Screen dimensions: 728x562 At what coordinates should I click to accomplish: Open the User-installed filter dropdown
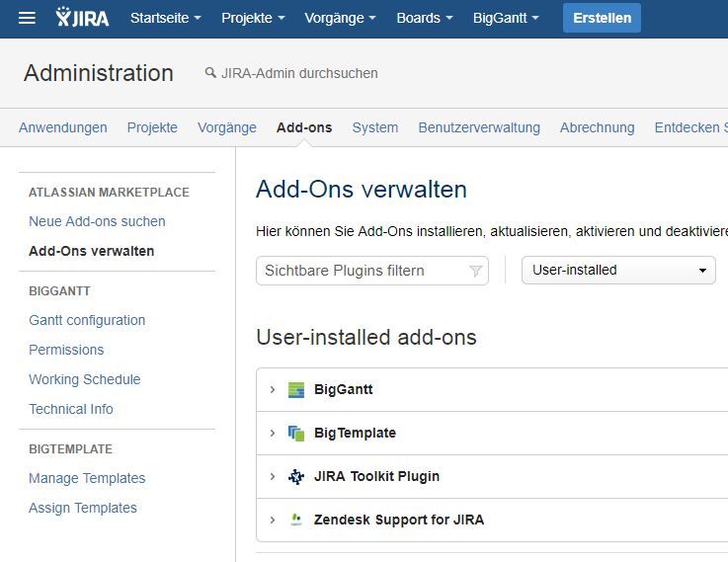(x=618, y=270)
